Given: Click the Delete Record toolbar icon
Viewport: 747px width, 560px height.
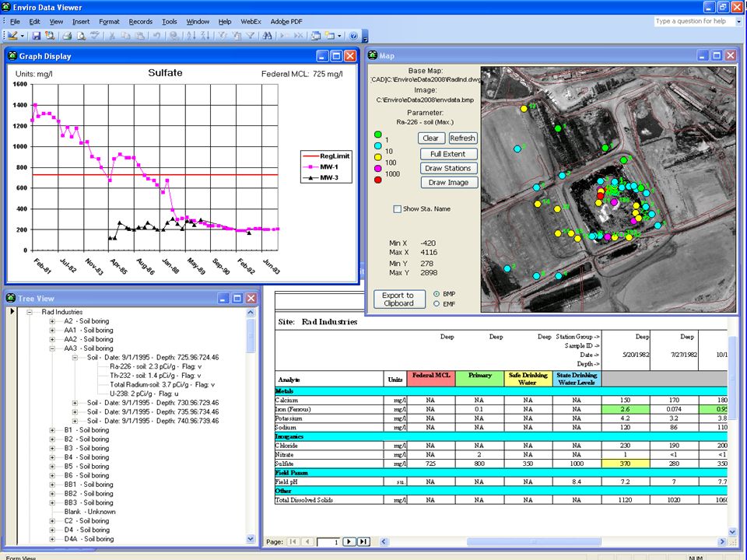Looking at the screenshot, I should pyautogui.click(x=298, y=36).
